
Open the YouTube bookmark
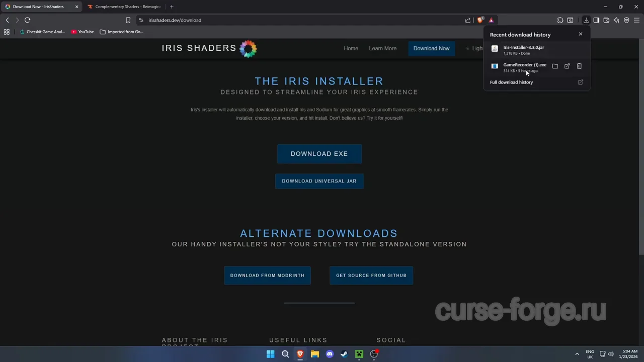pyautogui.click(x=83, y=32)
